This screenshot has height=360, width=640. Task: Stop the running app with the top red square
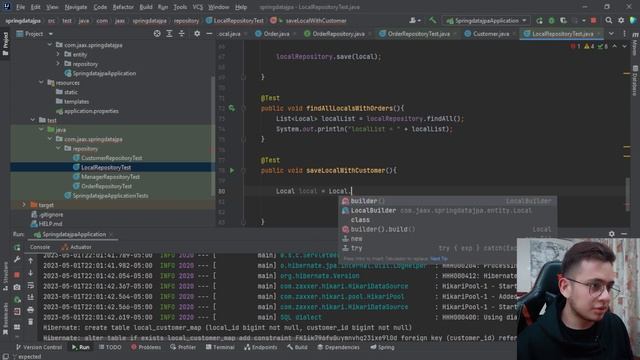click(x=593, y=20)
